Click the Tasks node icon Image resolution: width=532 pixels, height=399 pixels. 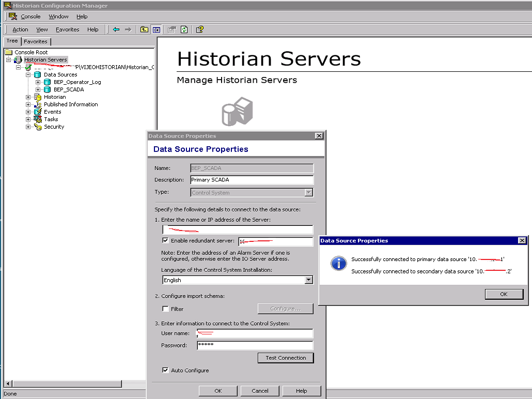pyautogui.click(x=38, y=119)
